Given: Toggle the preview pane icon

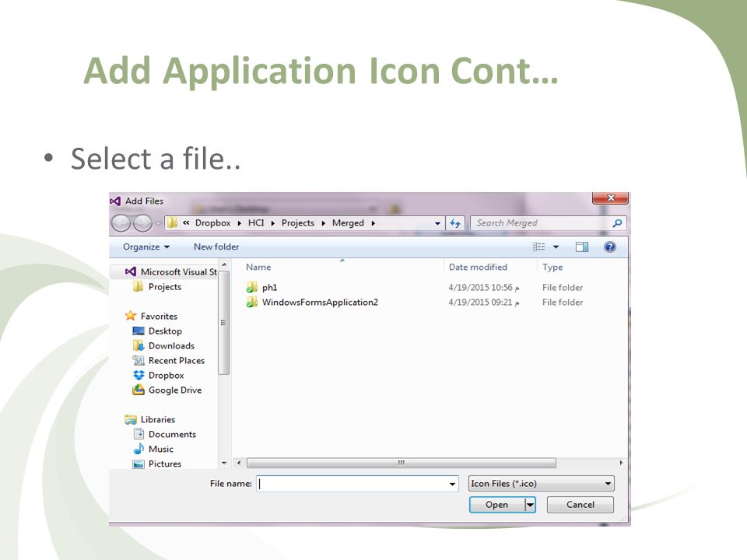Looking at the screenshot, I should 582,247.
